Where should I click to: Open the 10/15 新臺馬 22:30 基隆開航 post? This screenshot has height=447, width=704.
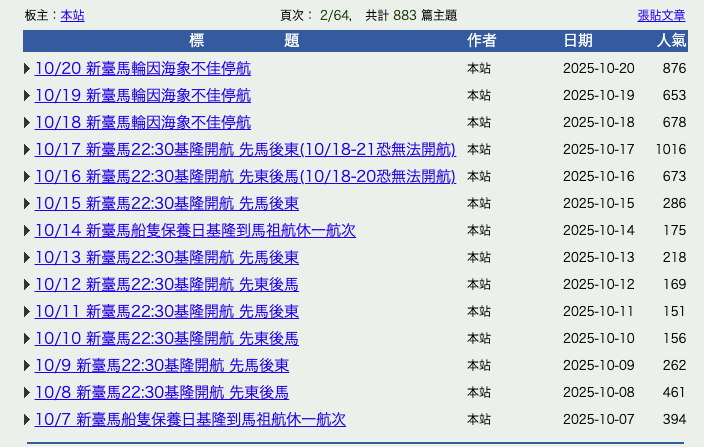tap(166, 204)
